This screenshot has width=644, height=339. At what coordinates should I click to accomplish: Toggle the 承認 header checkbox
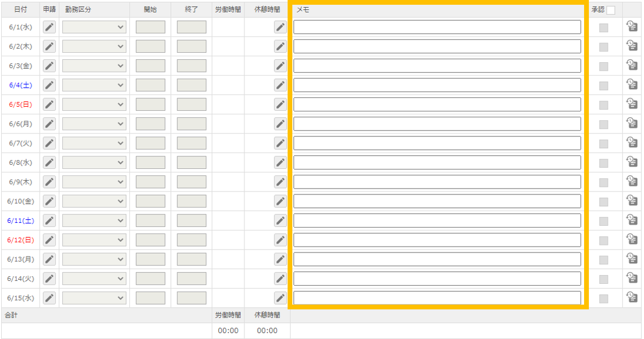pyautogui.click(x=611, y=10)
